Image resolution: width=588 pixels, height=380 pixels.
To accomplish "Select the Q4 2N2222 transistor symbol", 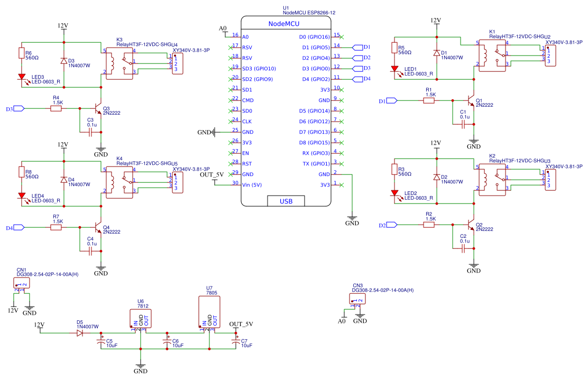I will [97, 227].
